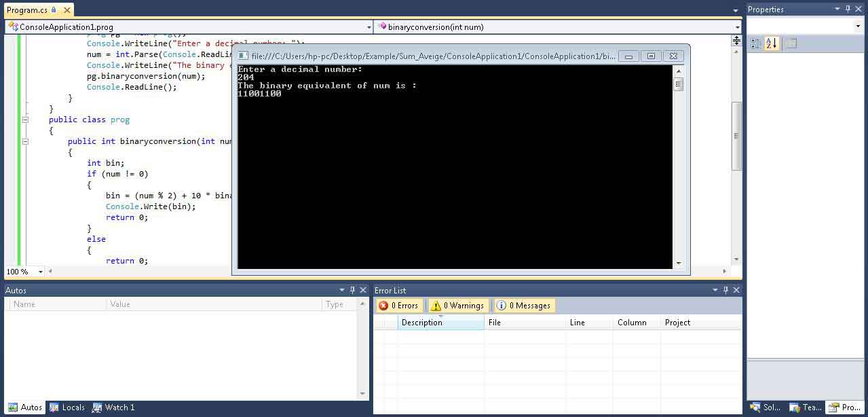Collapse the public class prog block

(x=25, y=120)
